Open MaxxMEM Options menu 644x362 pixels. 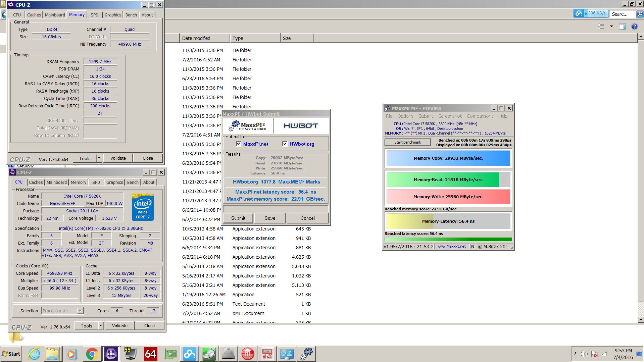coord(405,116)
